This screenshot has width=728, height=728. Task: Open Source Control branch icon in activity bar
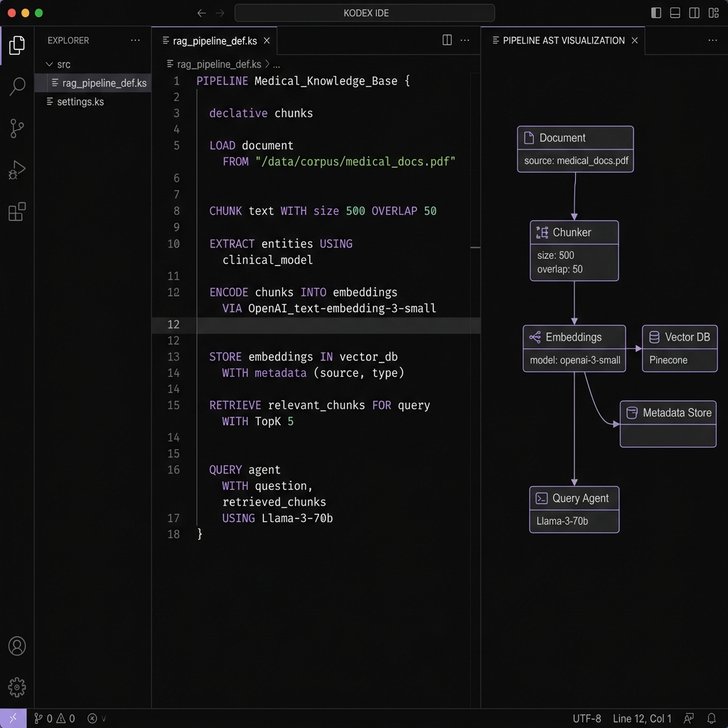17,129
